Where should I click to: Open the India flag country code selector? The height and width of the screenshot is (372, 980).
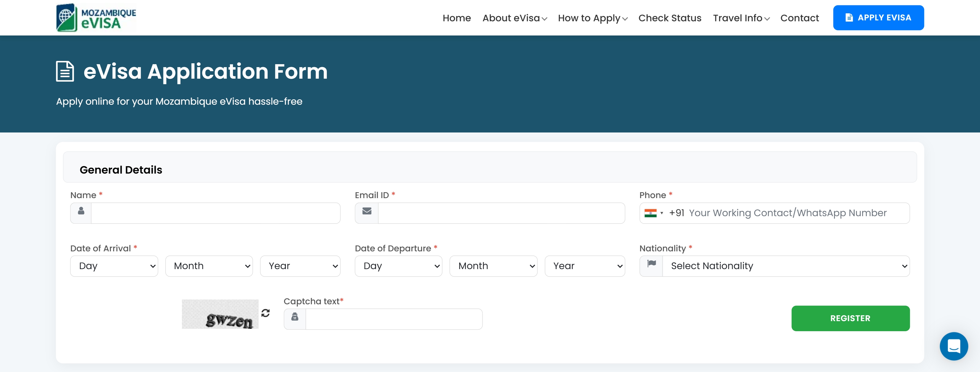click(x=654, y=213)
